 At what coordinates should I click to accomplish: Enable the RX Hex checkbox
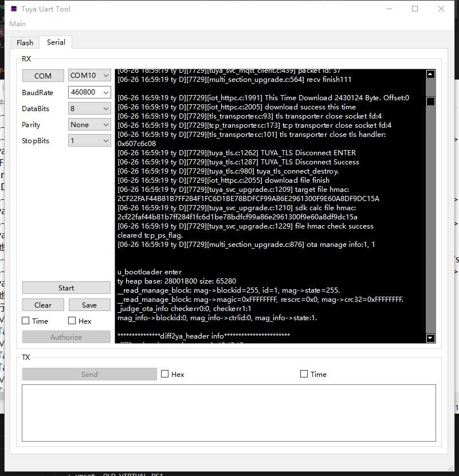pyautogui.click(x=72, y=321)
